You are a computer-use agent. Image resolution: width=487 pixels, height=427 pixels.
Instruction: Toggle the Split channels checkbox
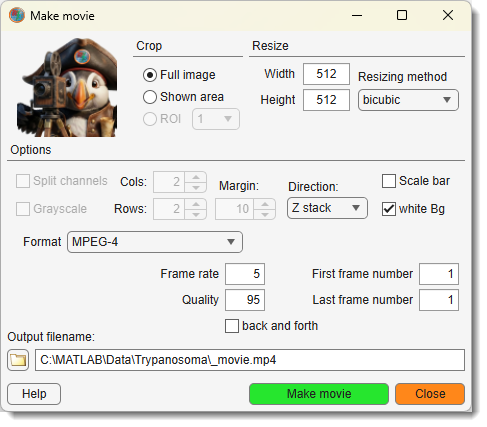tap(23, 181)
